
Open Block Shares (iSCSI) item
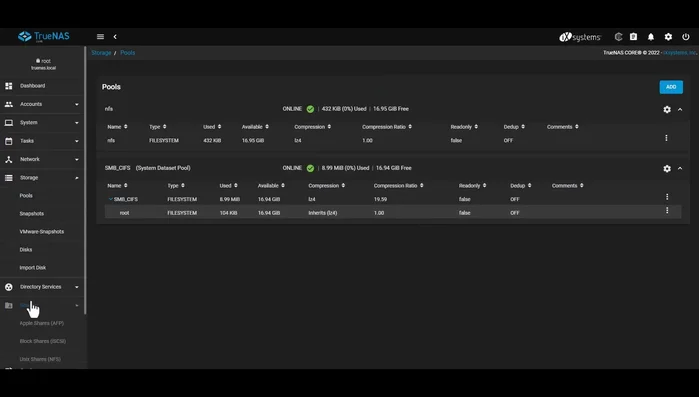tap(42, 341)
